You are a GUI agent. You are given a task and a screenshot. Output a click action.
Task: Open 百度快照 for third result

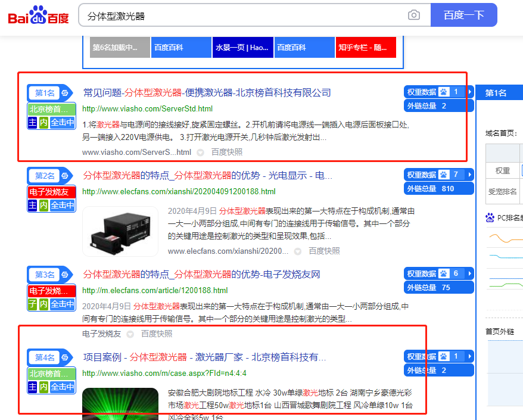[157, 334]
